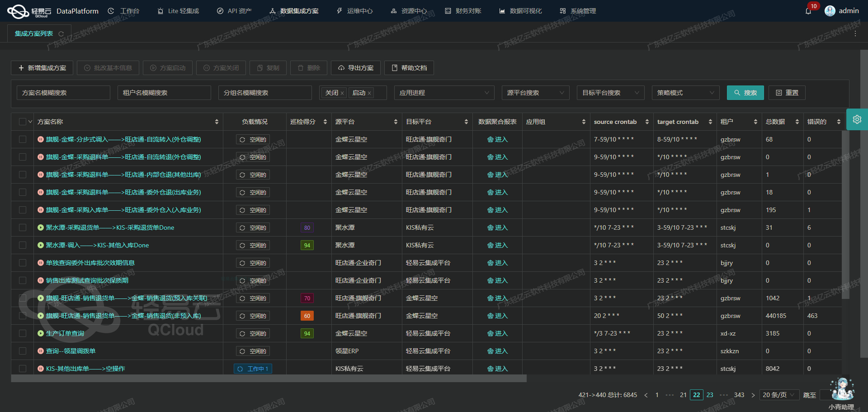868x412 pixels.
Task: Click the stopped status icon of KIS-其他出库单
Action: (x=41, y=369)
